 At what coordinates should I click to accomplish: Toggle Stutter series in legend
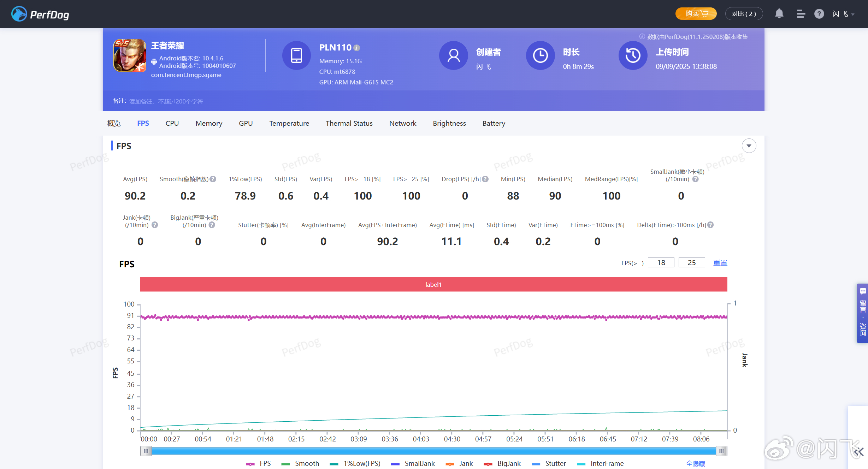pyautogui.click(x=549, y=463)
